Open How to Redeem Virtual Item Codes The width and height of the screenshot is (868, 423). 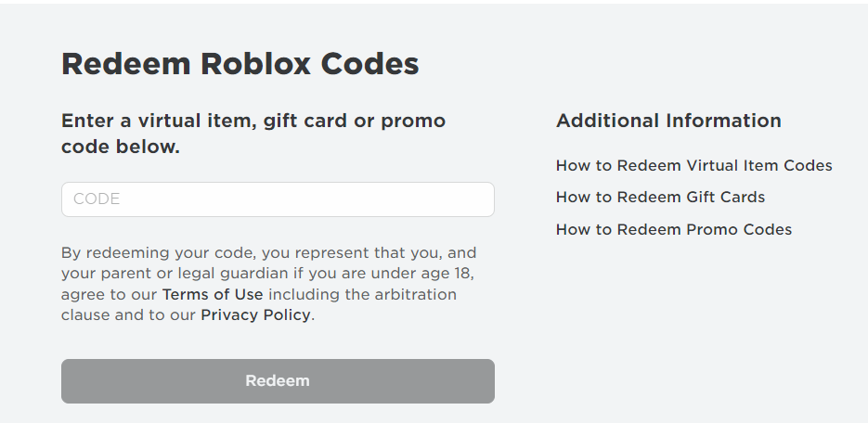[693, 166]
